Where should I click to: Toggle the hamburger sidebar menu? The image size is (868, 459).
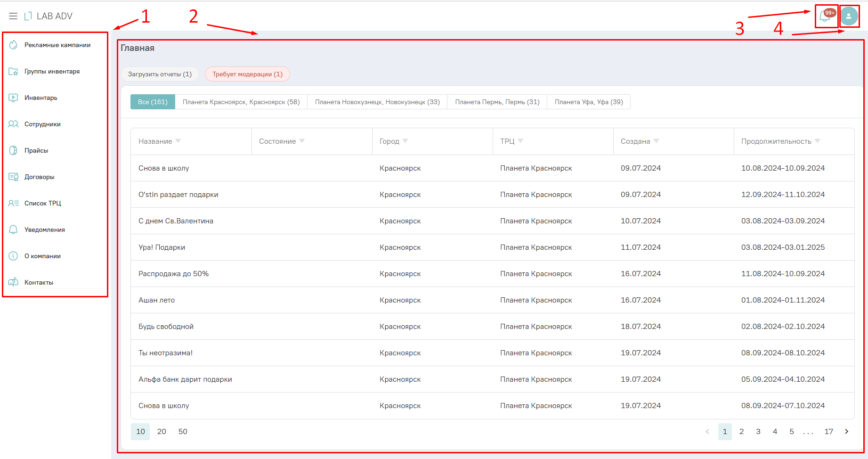[x=13, y=16]
